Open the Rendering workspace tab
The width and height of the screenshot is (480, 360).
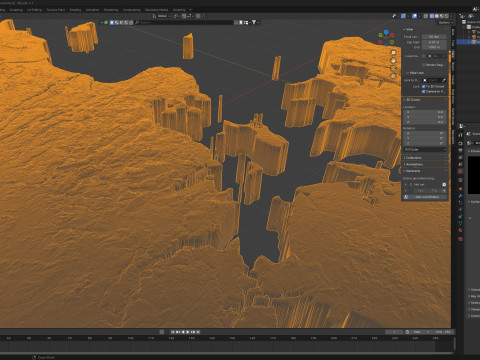[x=111, y=10]
